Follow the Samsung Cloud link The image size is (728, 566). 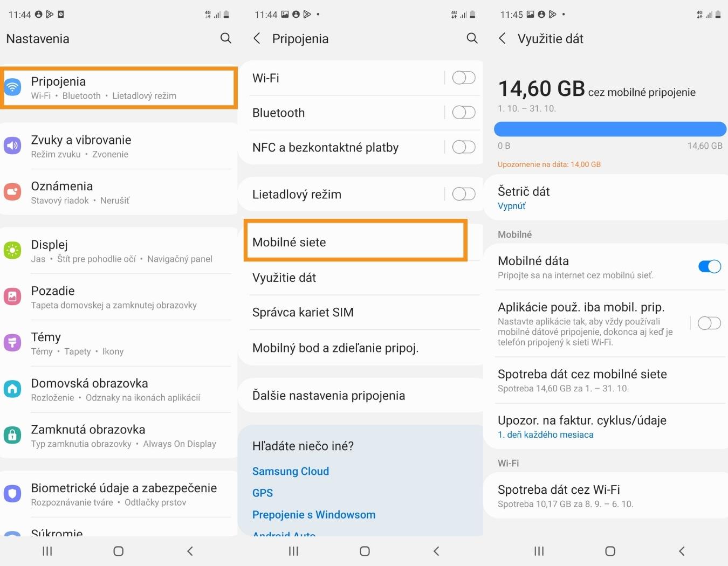291,471
